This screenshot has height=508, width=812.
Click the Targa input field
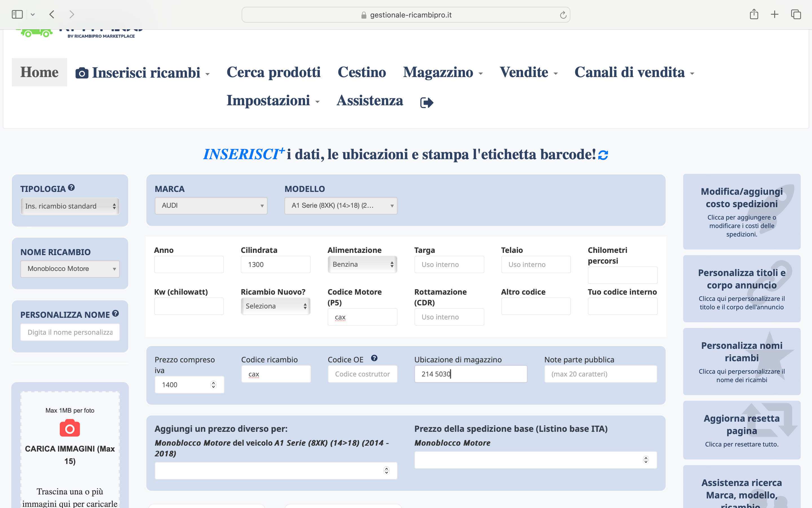click(449, 264)
